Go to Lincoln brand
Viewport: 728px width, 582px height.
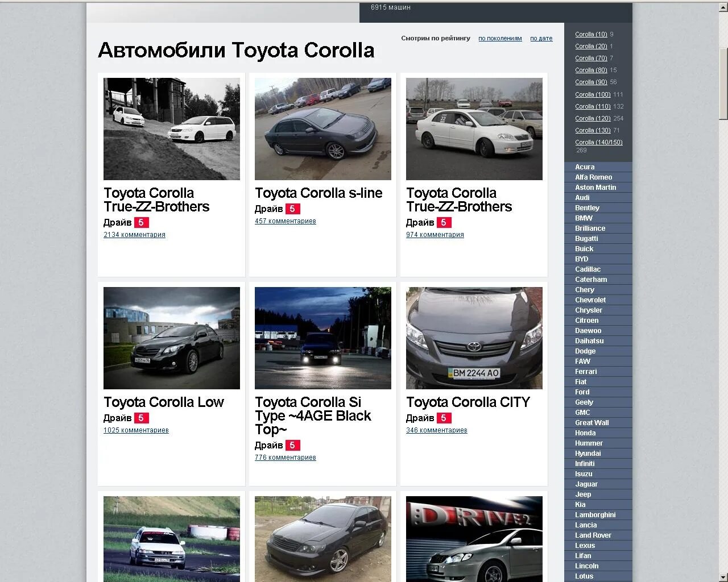tap(586, 566)
